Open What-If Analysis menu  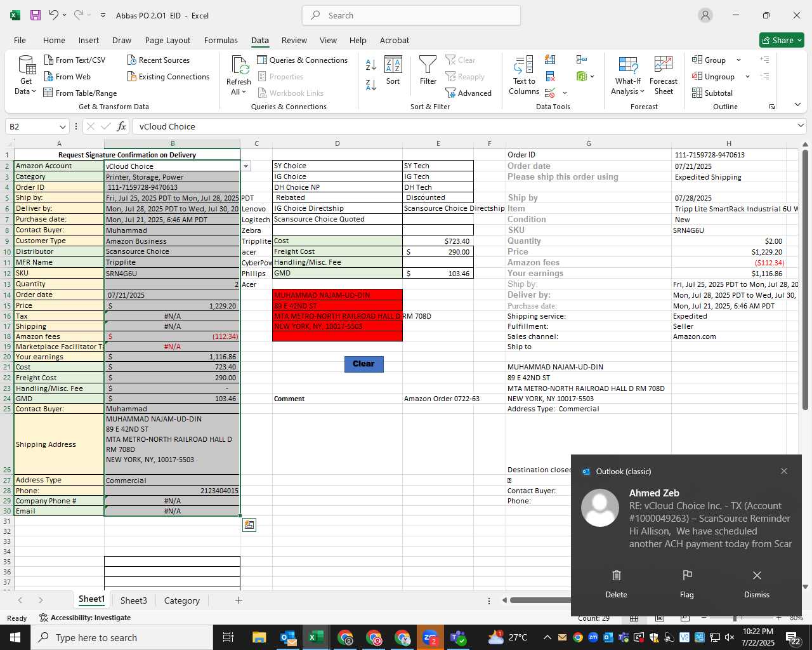(x=627, y=75)
